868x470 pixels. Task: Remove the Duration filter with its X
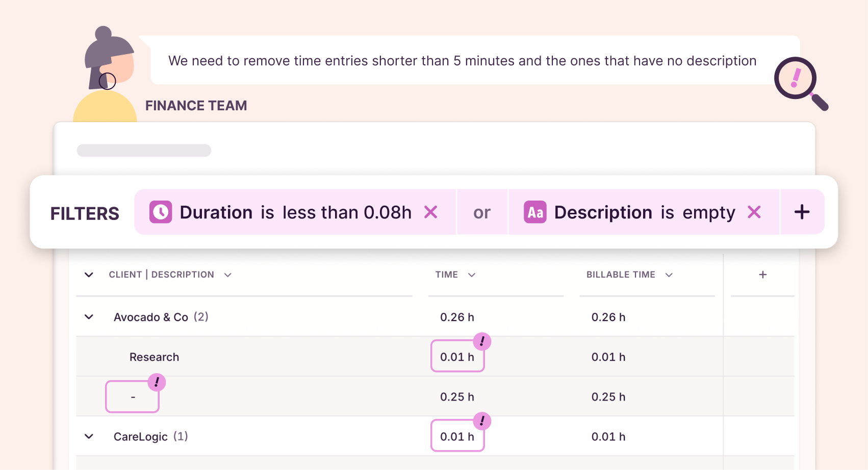[x=431, y=212]
